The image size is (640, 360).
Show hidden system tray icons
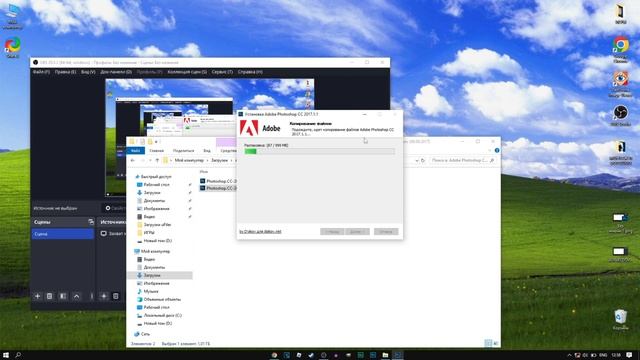click(569, 355)
